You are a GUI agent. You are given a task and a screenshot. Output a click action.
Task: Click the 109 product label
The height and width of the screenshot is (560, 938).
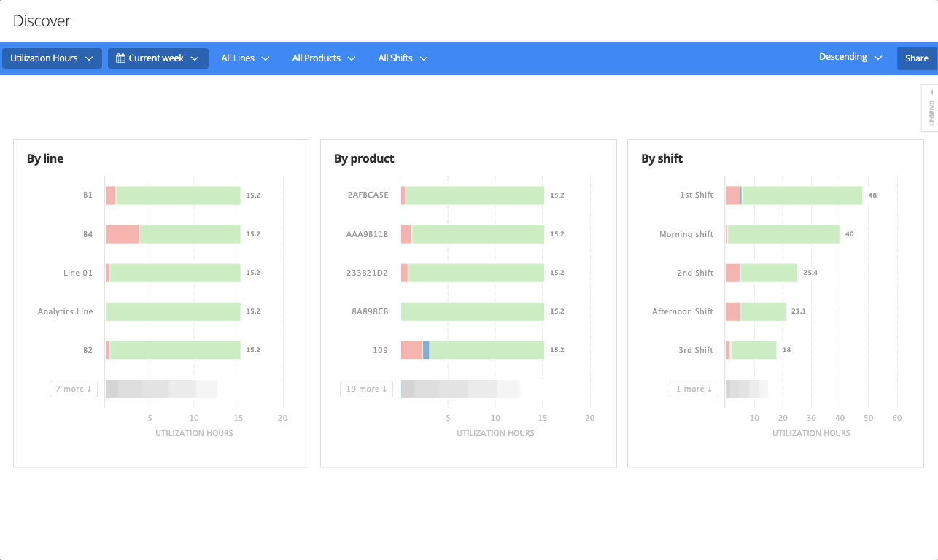pyautogui.click(x=381, y=350)
